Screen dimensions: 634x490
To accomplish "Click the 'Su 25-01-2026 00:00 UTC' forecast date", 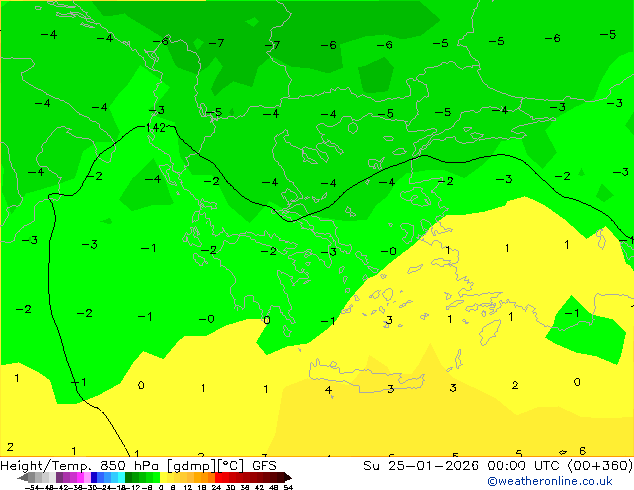I will click(x=464, y=465).
